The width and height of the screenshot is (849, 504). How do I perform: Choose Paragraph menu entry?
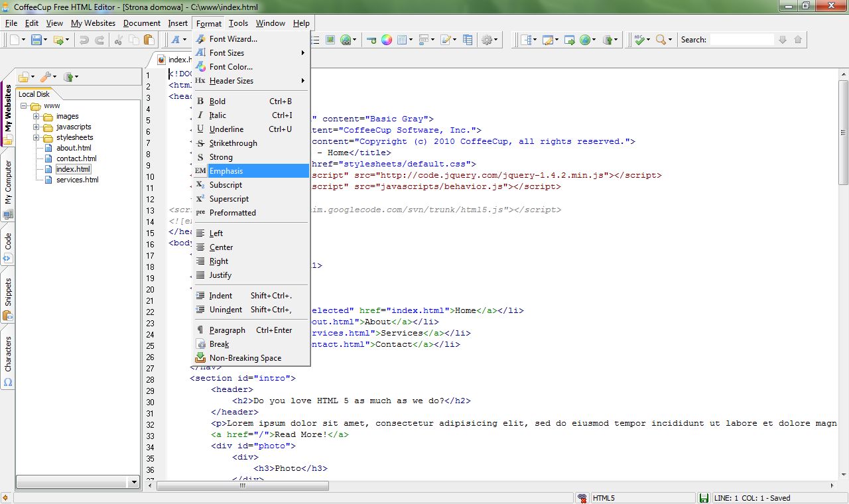[251, 330]
